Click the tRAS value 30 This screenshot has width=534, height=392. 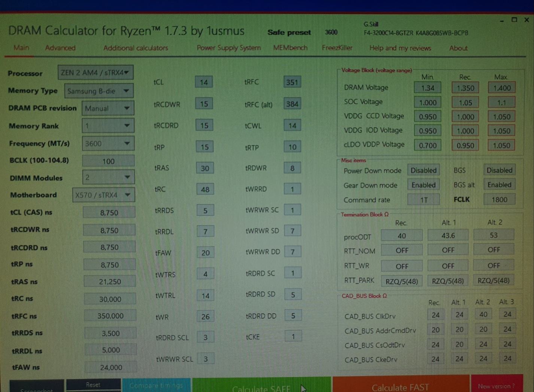pos(205,168)
